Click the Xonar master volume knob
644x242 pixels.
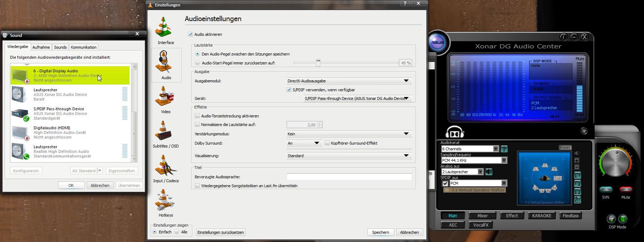[616, 163]
